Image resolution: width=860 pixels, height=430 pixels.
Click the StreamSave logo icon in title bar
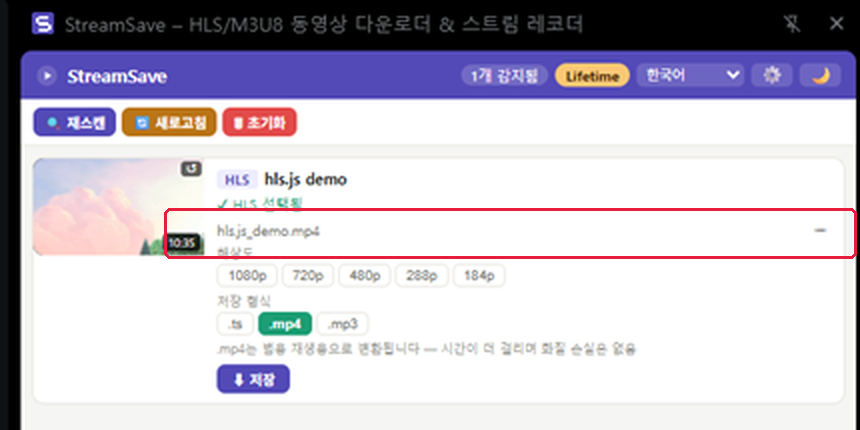click(x=43, y=24)
